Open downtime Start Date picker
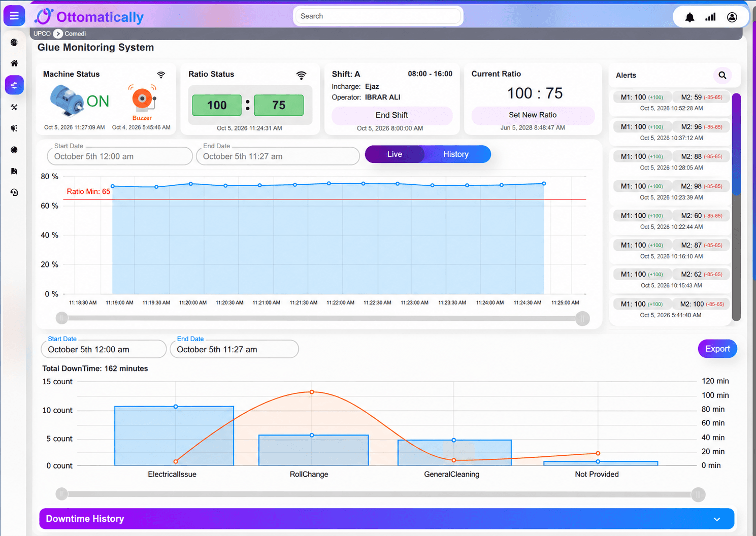 tap(104, 349)
